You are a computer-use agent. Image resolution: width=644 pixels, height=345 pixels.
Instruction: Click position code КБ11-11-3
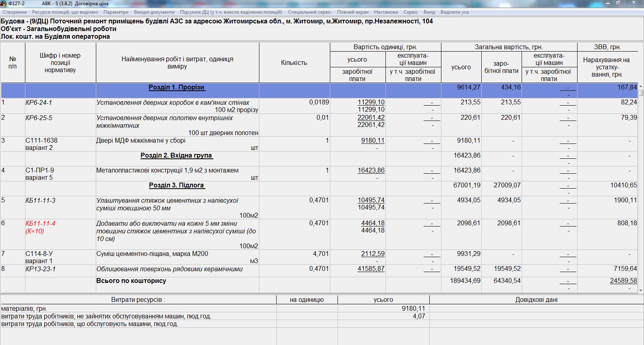coord(40,201)
